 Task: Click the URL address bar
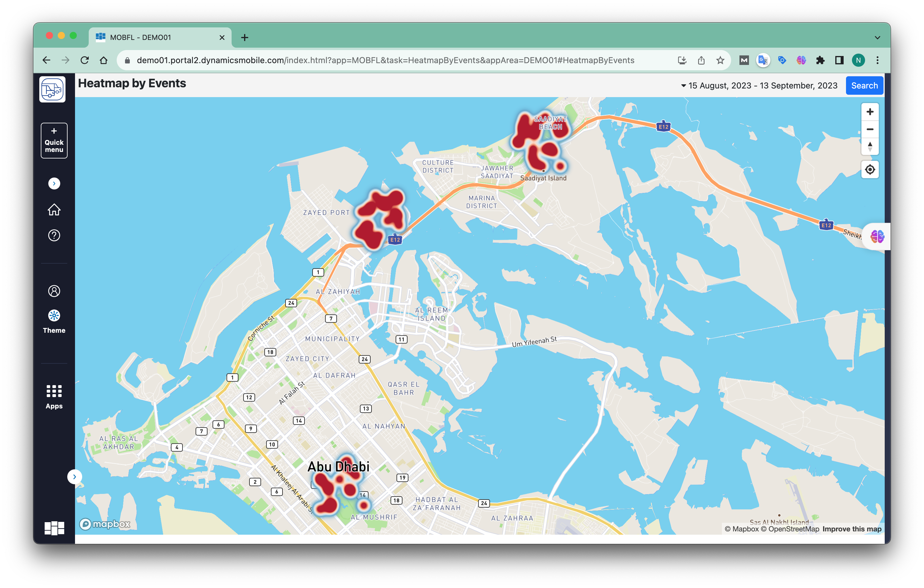pyautogui.click(x=385, y=60)
